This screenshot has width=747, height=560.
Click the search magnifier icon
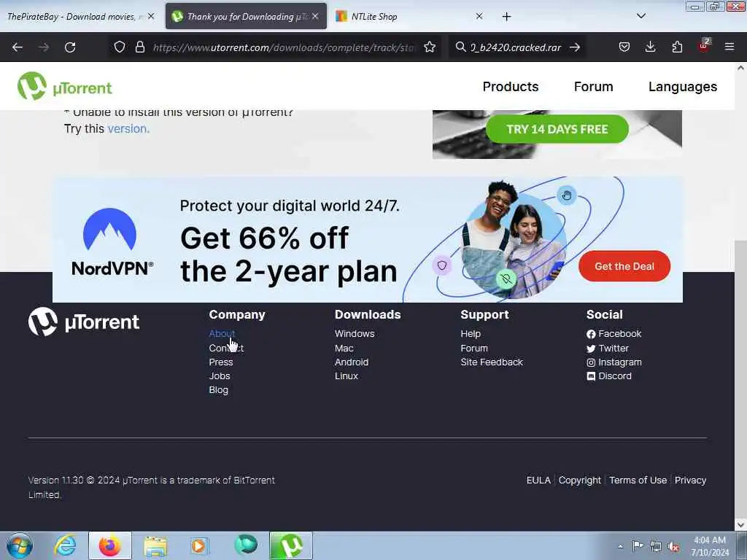pos(460,47)
